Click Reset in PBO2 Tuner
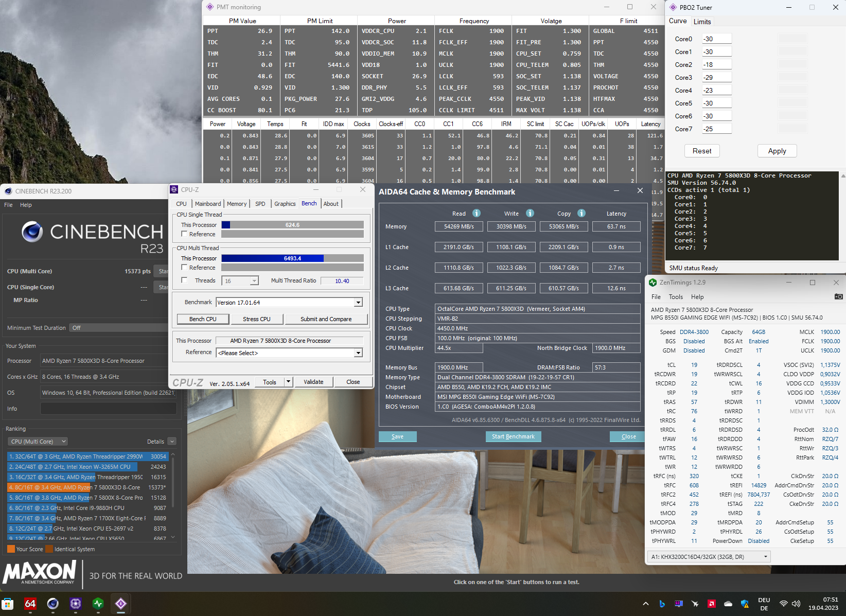The width and height of the screenshot is (846, 616). [x=702, y=151]
